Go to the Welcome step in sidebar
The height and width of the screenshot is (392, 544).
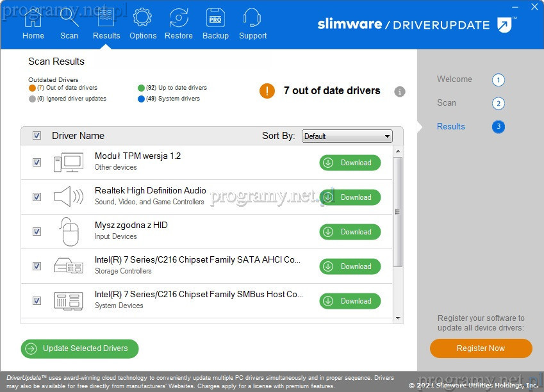[x=454, y=79]
